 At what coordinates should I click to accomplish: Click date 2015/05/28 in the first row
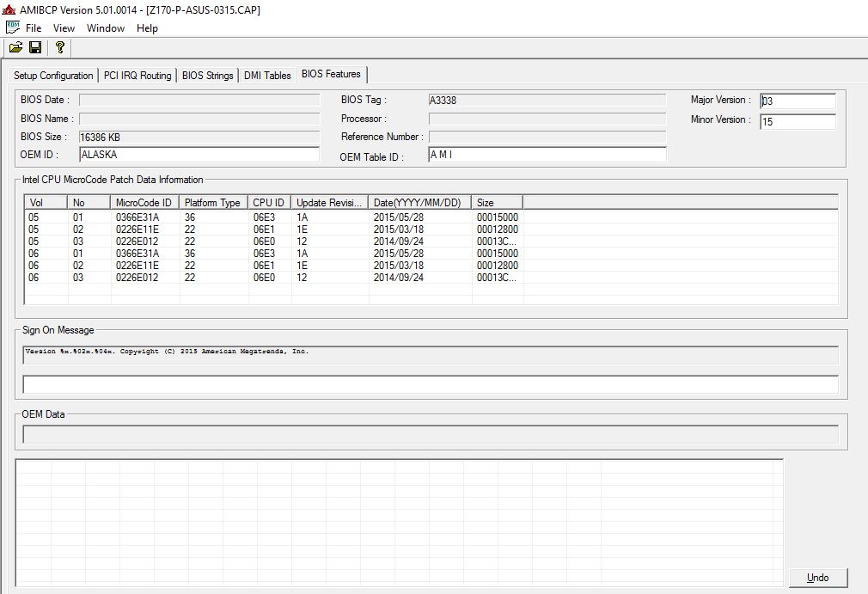click(x=399, y=217)
